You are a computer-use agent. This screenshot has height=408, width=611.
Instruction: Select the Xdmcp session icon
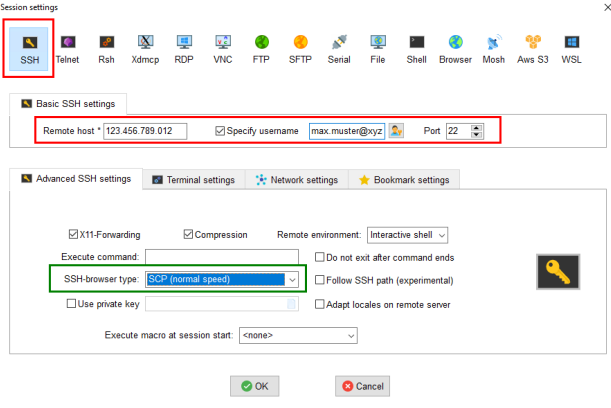(x=145, y=49)
